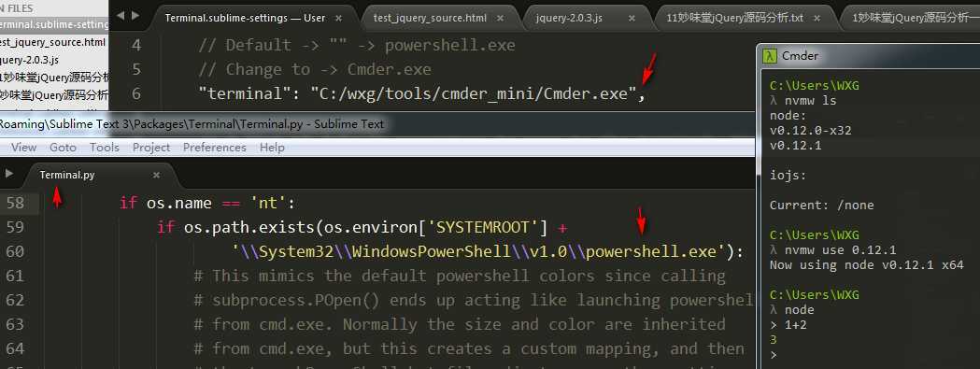The image size is (980, 369).
Task: Open the Project menu
Action: (x=151, y=148)
